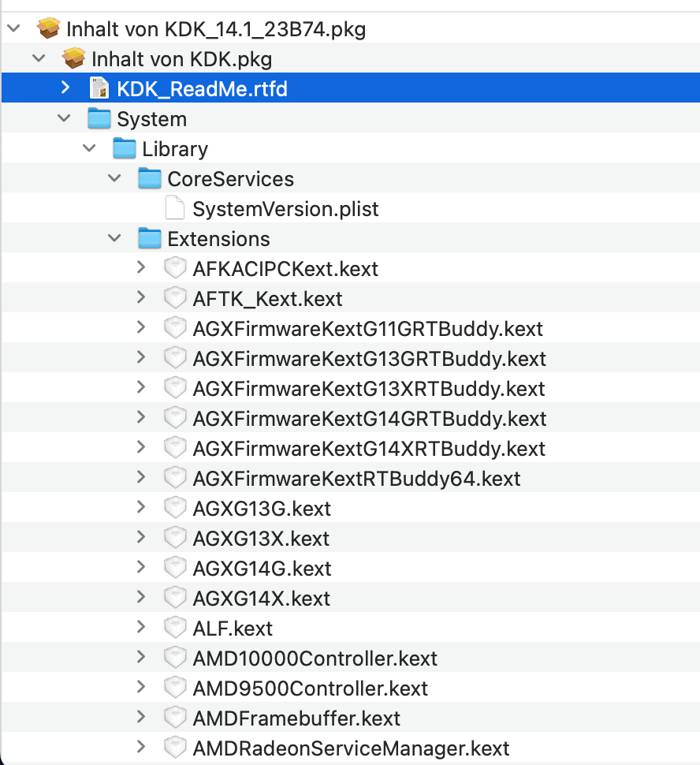
Task: Expand AFTK_Kext.kext bundle
Action: 140,297
